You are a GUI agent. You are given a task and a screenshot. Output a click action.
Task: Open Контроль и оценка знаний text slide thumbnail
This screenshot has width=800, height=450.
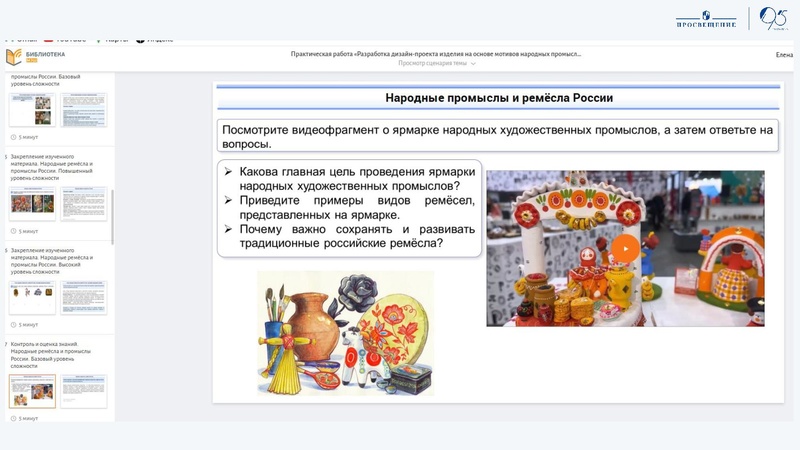[x=84, y=391]
